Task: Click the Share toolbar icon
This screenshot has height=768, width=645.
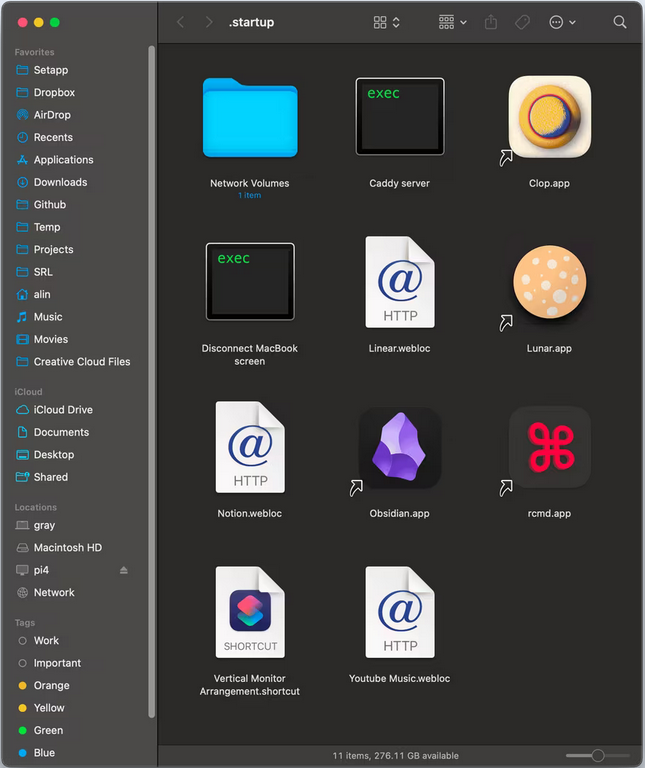Action: coord(491,22)
